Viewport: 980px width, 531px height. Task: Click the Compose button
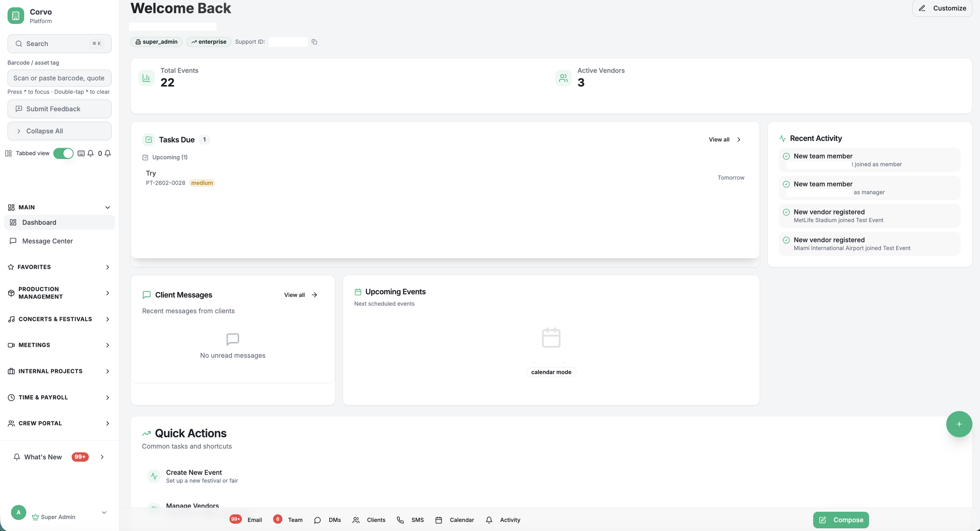[x=840, y=520]
